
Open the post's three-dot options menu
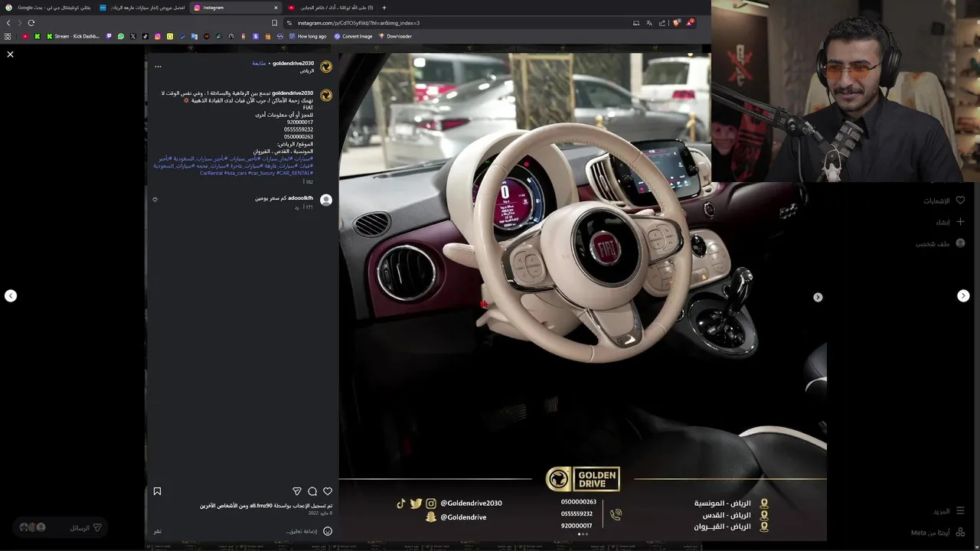click(158, 67)
